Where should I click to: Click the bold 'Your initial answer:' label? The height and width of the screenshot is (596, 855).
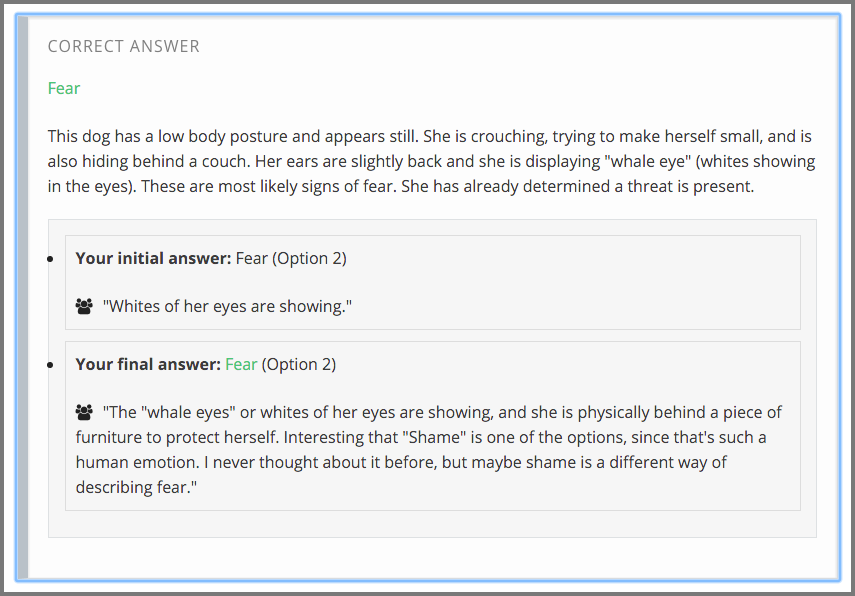point(153,258)
